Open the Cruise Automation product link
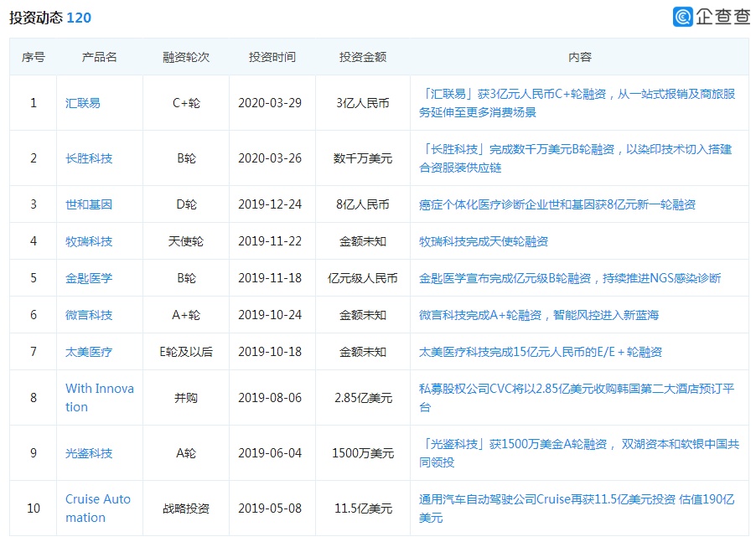 click(x=98, y=508)
